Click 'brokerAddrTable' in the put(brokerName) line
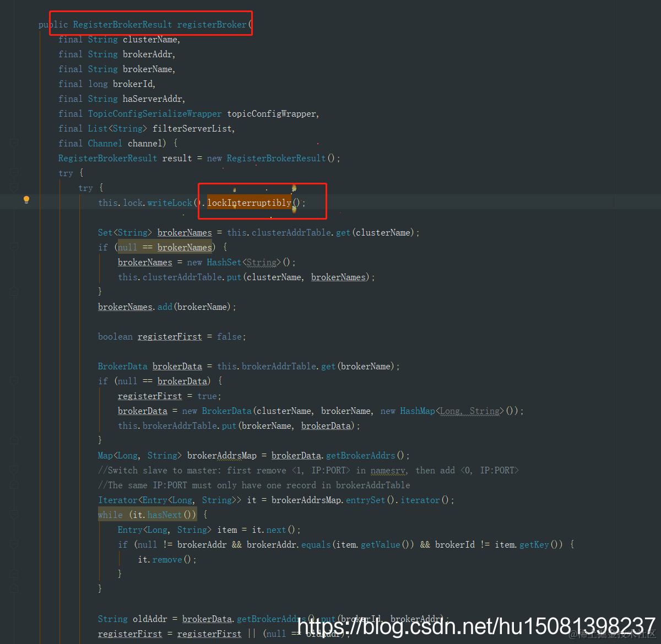Image resolution: width=661 pixels, height=644 pixels. pyautogui.click(x=180, y=425)
